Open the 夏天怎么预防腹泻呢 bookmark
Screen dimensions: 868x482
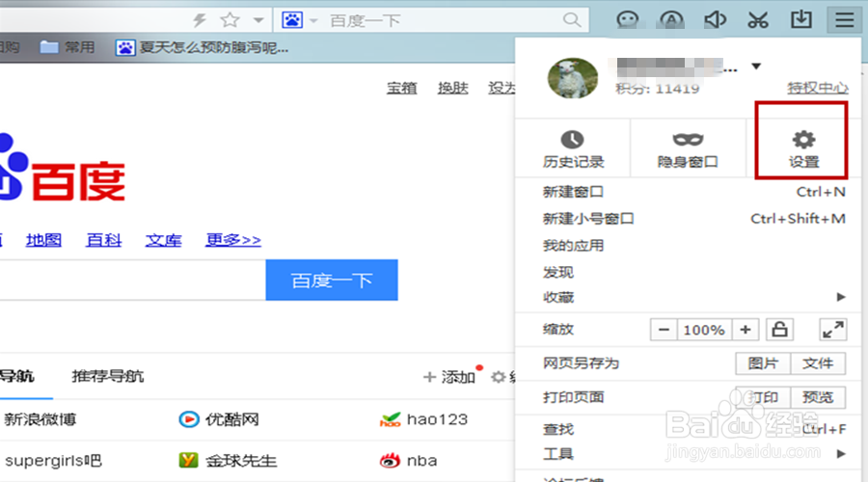[203, 47]
